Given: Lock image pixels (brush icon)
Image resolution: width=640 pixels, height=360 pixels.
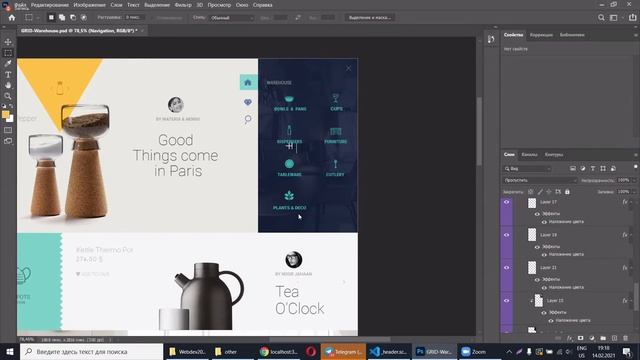Looking at the screenshot, I should (540, 191).
